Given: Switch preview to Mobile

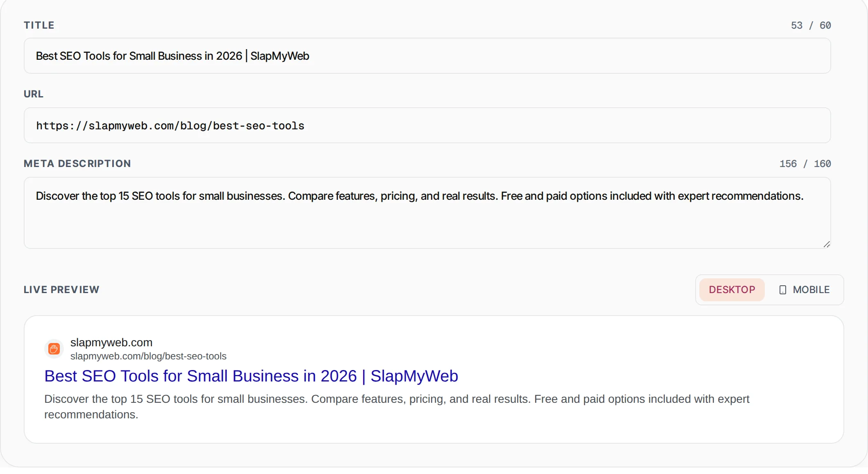Looking at the screenshot, I should coord(804,290).
